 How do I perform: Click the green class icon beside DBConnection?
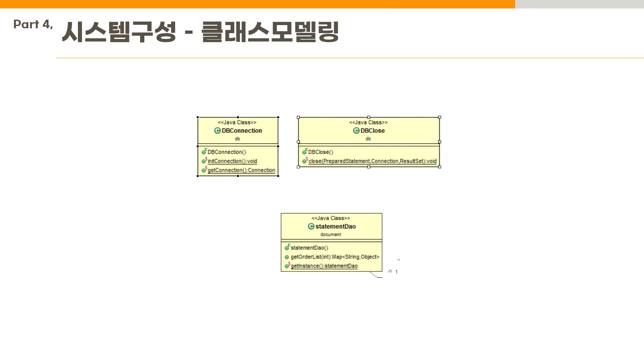tap(217, 131)
